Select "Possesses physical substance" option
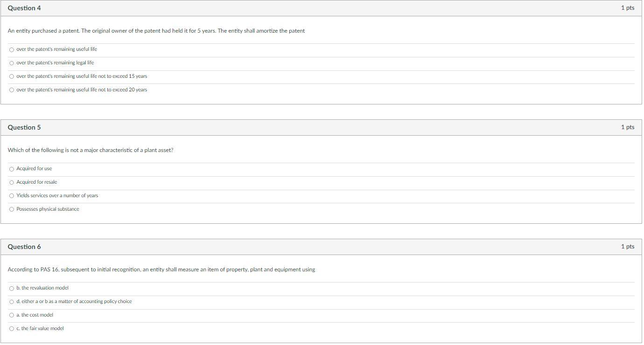The width and height of the screenshot is (644, 345). click(11, 209)
